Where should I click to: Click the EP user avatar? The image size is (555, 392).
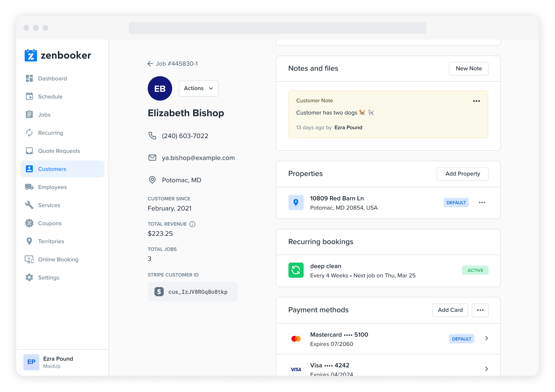coord(31,362)
